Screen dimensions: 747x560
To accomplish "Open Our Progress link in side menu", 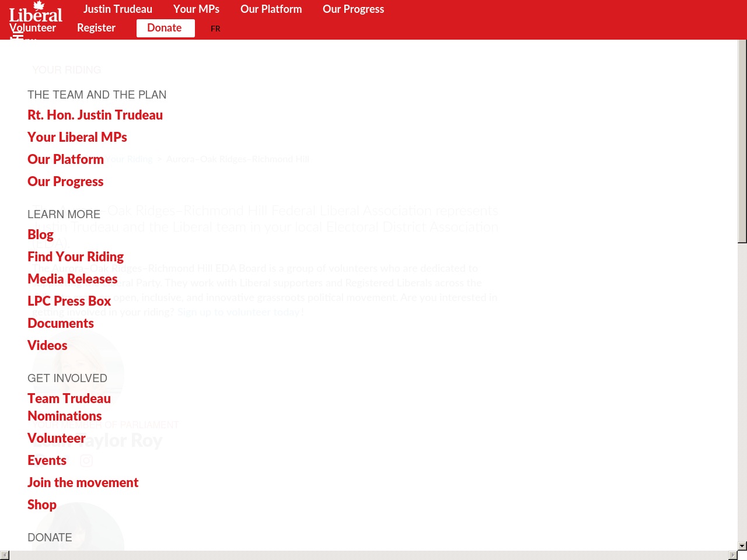I will point(65,181).
